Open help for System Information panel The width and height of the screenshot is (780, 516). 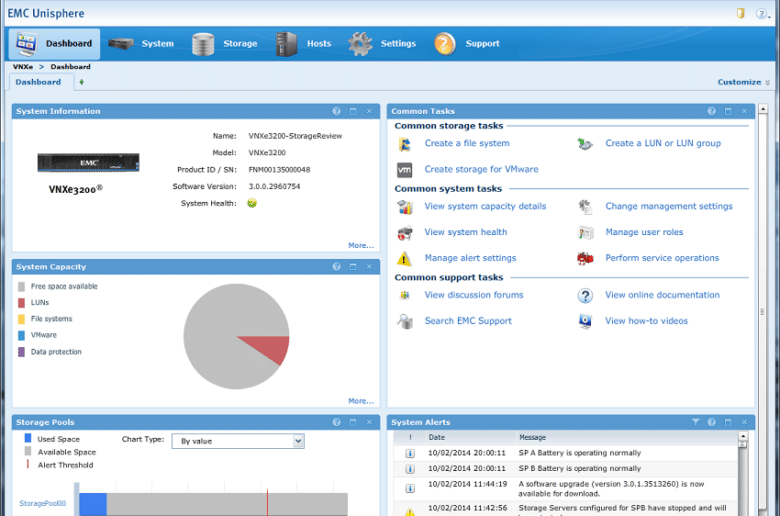pos(337,111)
